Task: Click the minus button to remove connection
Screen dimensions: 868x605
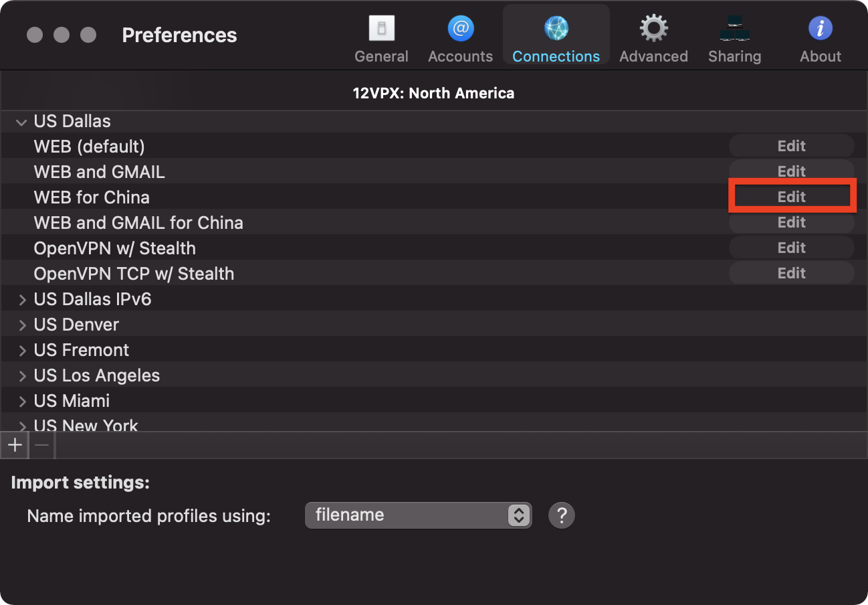Action: [x=41, y=445]
